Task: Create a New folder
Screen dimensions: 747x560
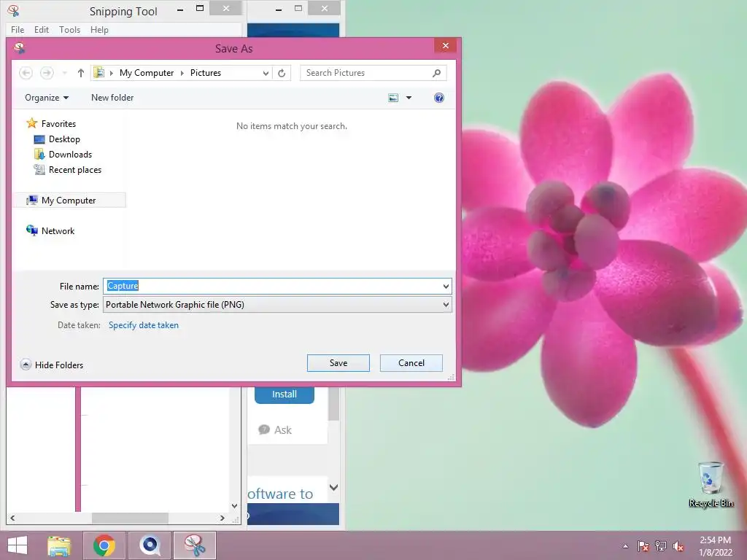Action: click(x=112, y=98)
